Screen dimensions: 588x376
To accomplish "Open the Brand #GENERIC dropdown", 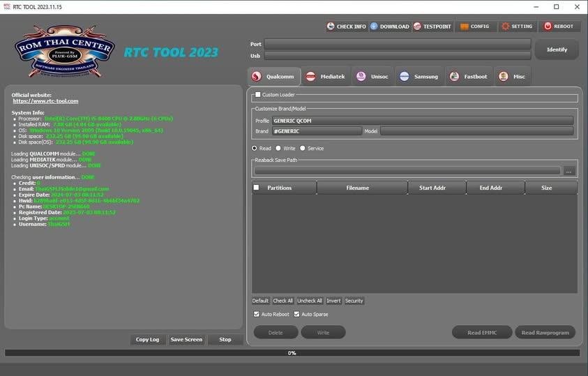I will (317, 131).
